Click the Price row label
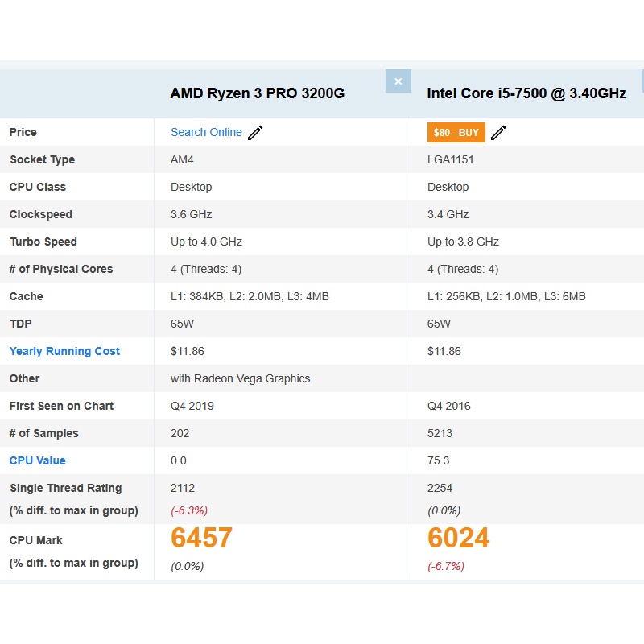The image size is (644, 644). pos(23,132)
